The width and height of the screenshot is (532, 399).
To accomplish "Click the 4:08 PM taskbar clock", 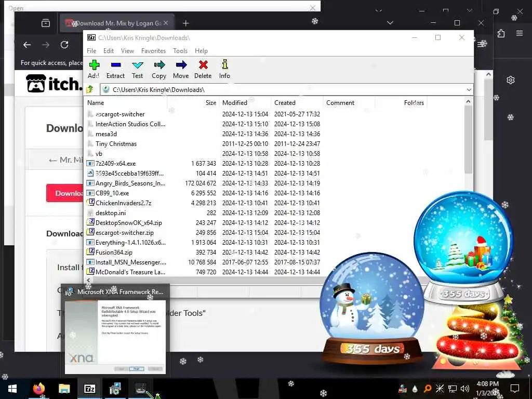I will pos(487,384).
